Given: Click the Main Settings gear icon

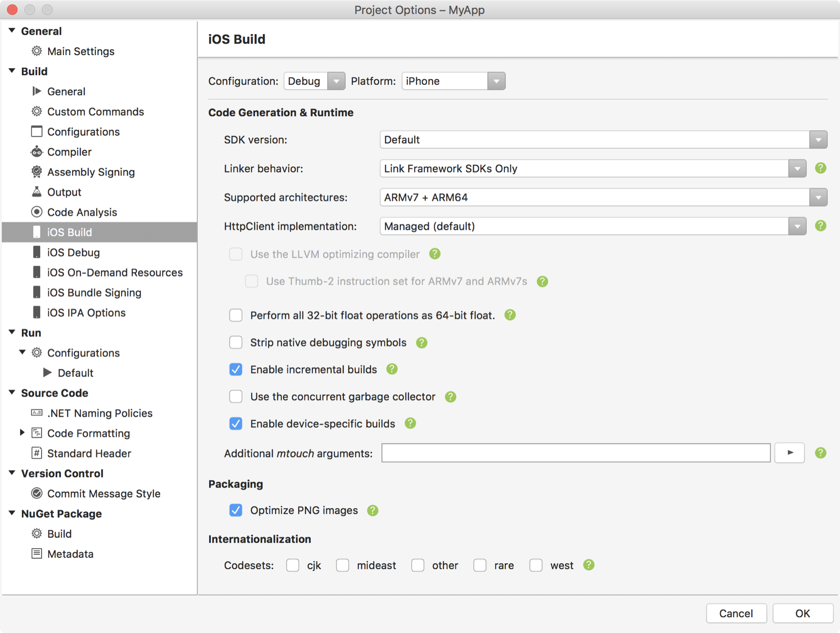Looking at the screenshot, I should pyautogui.click(x=37, y=51).
